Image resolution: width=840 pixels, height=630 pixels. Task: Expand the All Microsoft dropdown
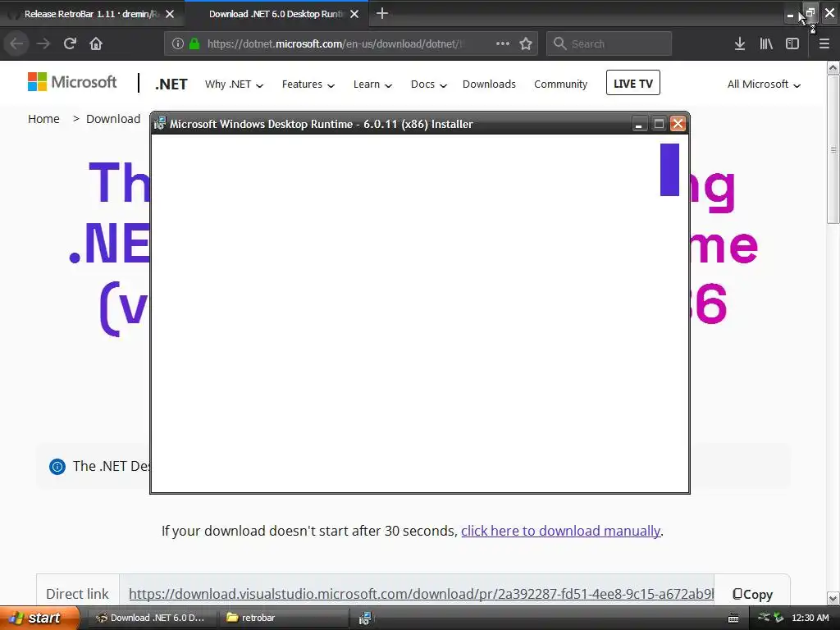click(x=764, y=84)
